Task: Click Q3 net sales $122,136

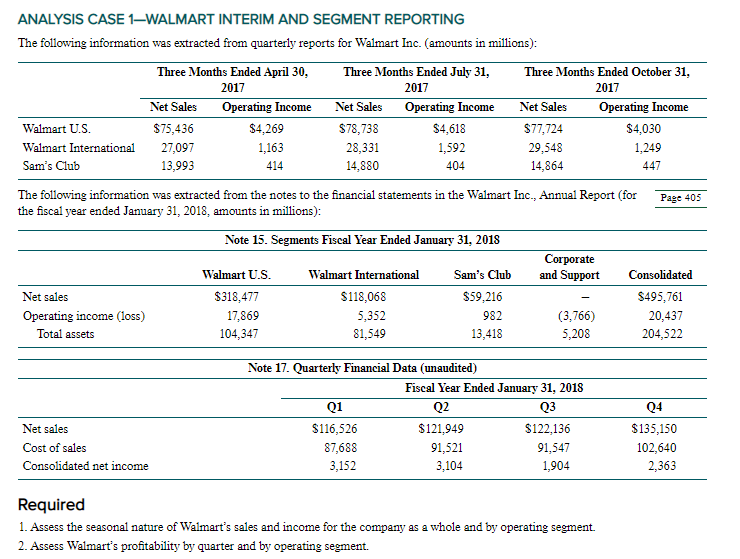Action: (x=547, y=429)
